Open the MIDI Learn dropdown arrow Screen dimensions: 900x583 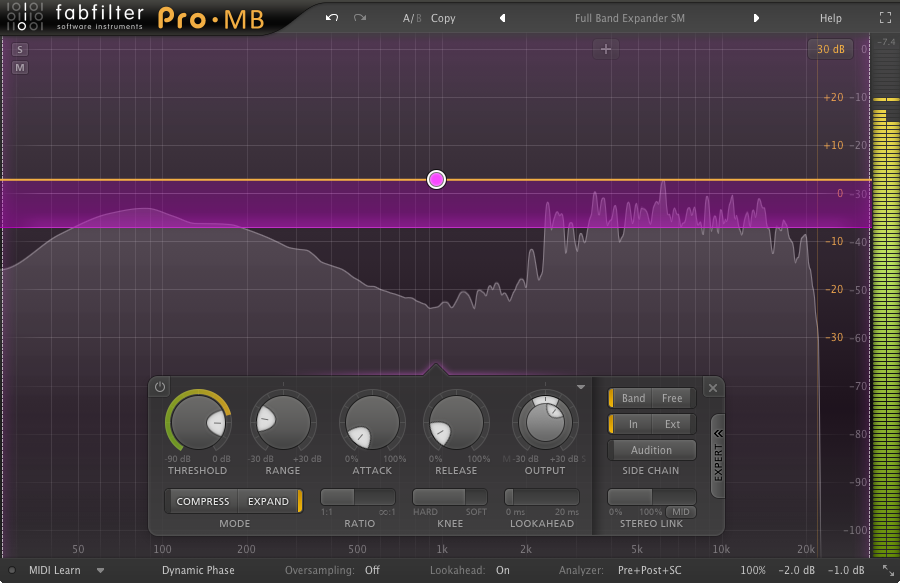100,570
